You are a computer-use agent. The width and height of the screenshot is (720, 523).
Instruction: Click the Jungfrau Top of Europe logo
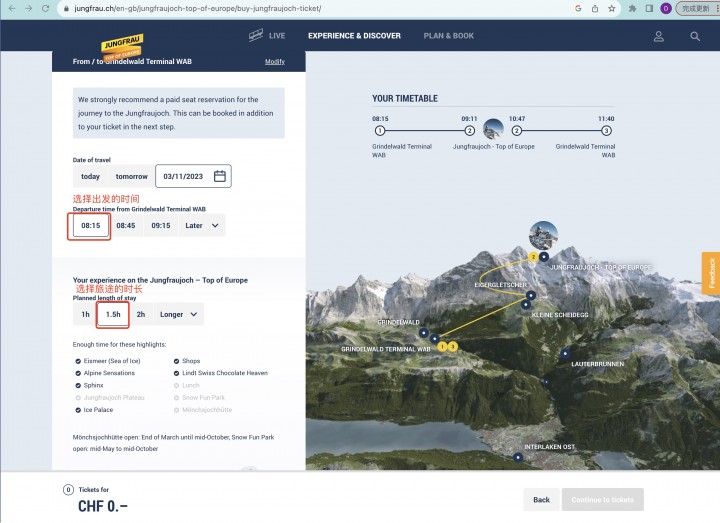[x=122, y=47]
